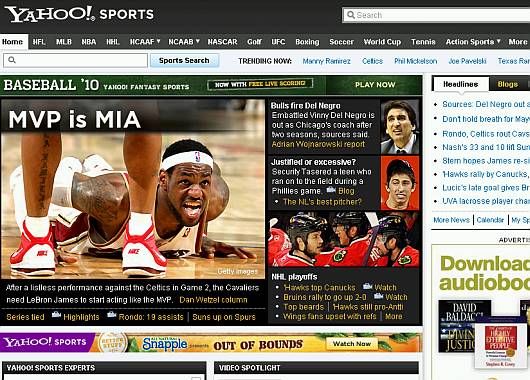The height and width of the screenshot is (380, 530).
Task: Focus the Sports Search text field
Action: pos(75,60)
